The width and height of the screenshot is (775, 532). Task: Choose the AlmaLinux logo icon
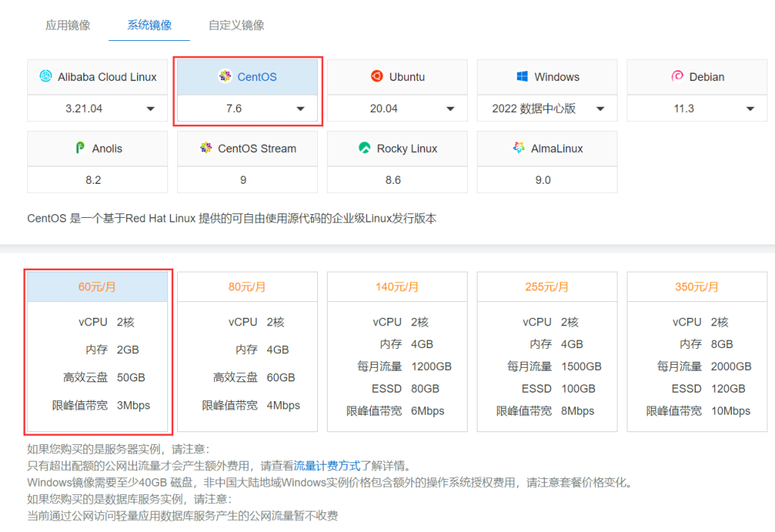(518, 148)
